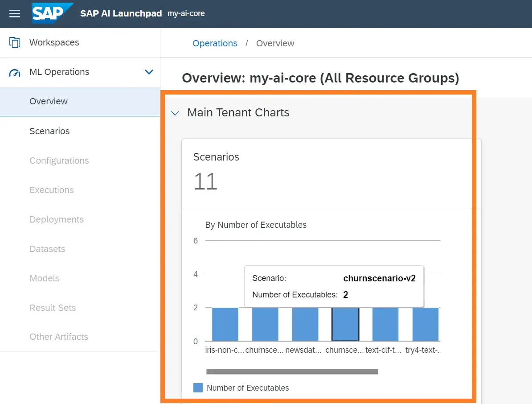Click the highlighted churnscenario-v2 bar
Screen dimensions: 532x404
click(345, 324)
